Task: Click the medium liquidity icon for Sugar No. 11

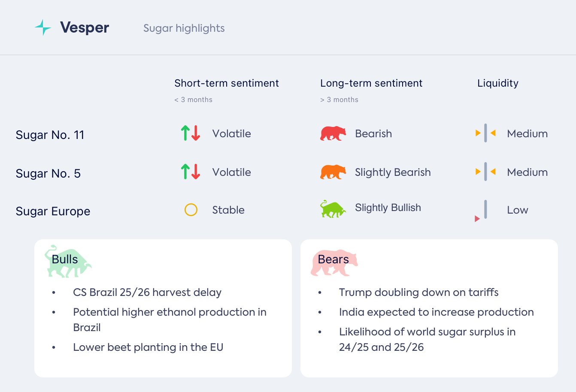Action: pyautogui.click(x=485, y=133)
